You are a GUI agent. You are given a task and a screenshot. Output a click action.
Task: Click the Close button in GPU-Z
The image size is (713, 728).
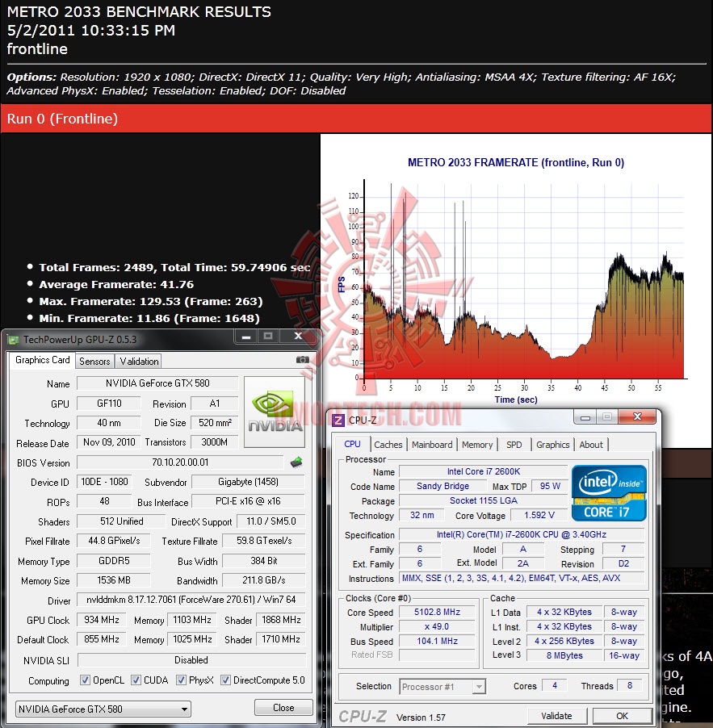(283, 708)
